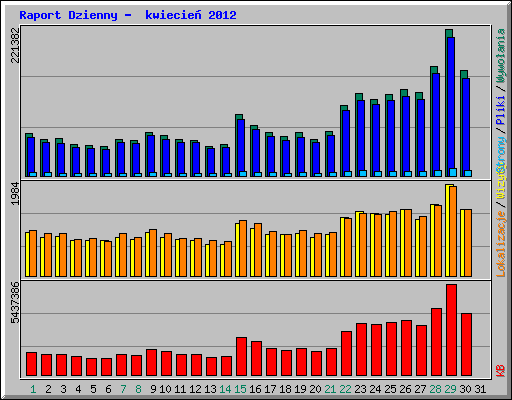This screenshot has width=512, height=400.
Task: Click the 'Raport Dzienny - kwiecień 2012' title
Action: point(128,15)
